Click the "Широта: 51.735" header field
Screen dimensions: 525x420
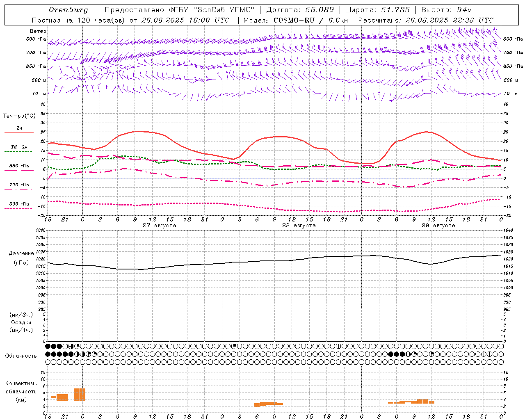tap(377, 10)
